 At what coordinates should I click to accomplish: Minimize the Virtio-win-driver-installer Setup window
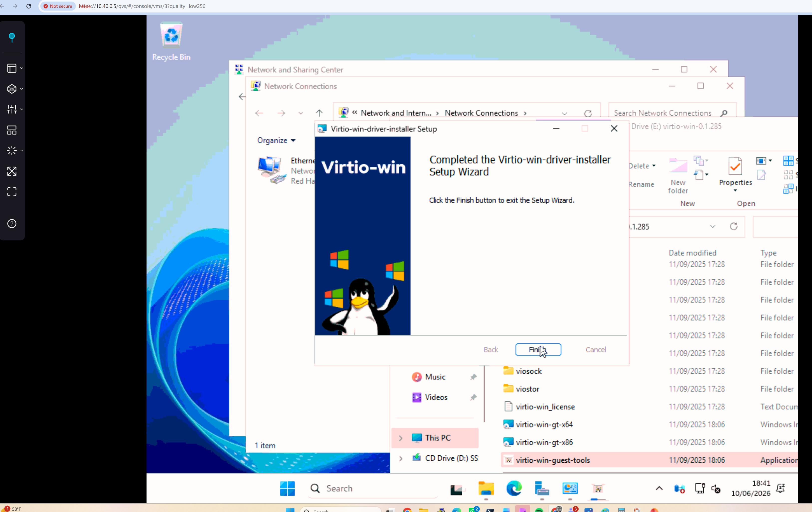pos(556,129)
